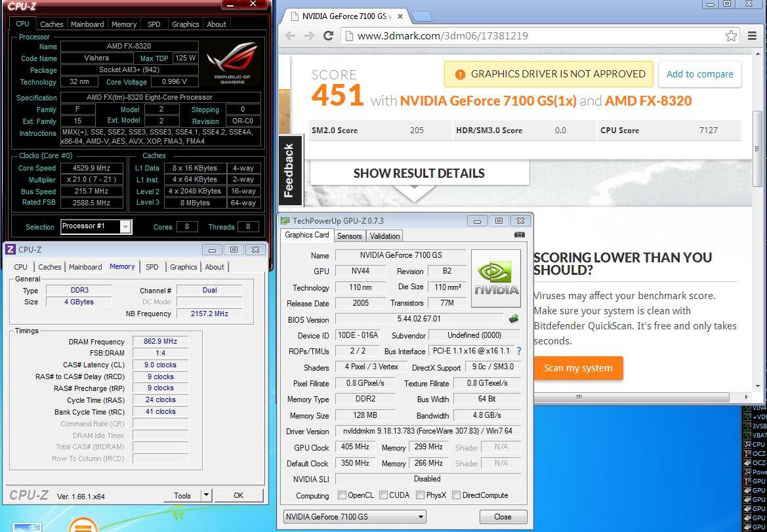
Task: Click the warning icon in driver notice
Action: [x=460, y=74]
